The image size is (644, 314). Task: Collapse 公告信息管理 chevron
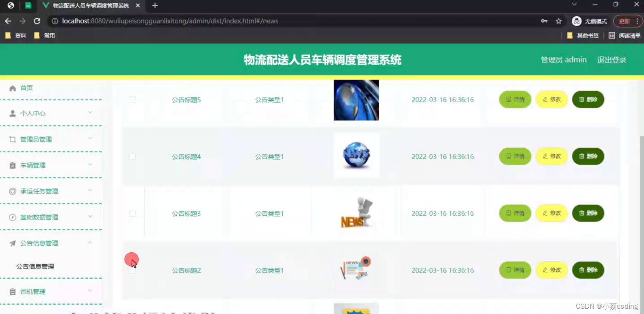(x=90, y=243)
